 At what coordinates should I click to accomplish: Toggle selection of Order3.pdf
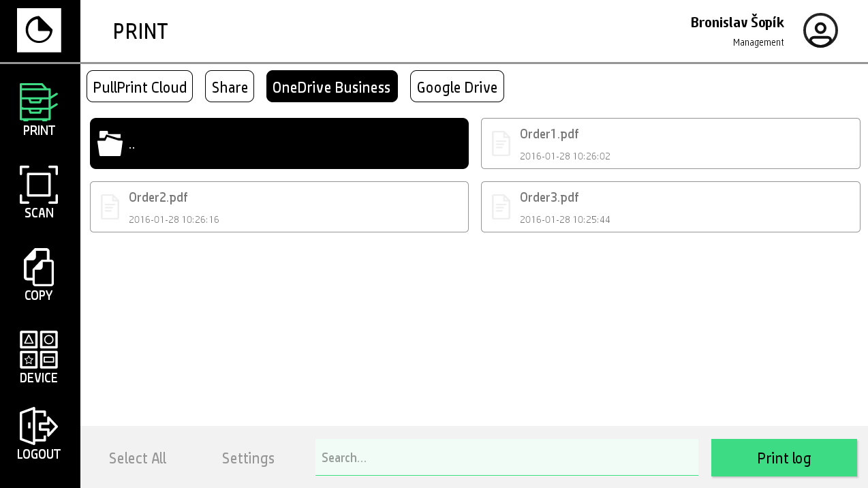coord(670,207)
